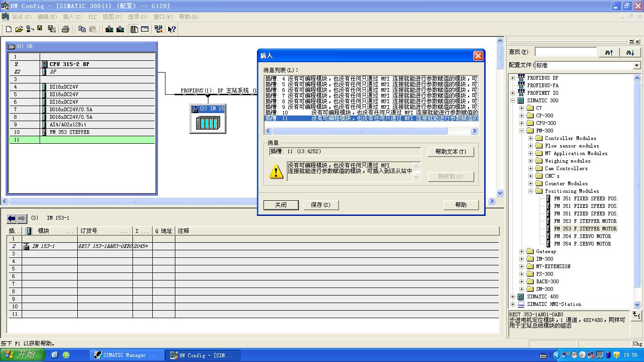Click the grey forward arrow navigation button
The image size is (644, 362).
pyautogui.click(x=22, y=218)
